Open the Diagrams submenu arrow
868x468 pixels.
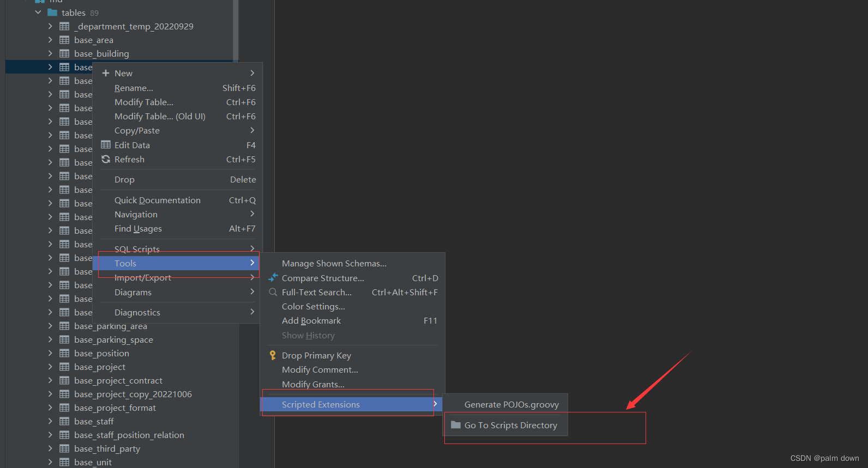pyautogui.click(x=252, y=292)
